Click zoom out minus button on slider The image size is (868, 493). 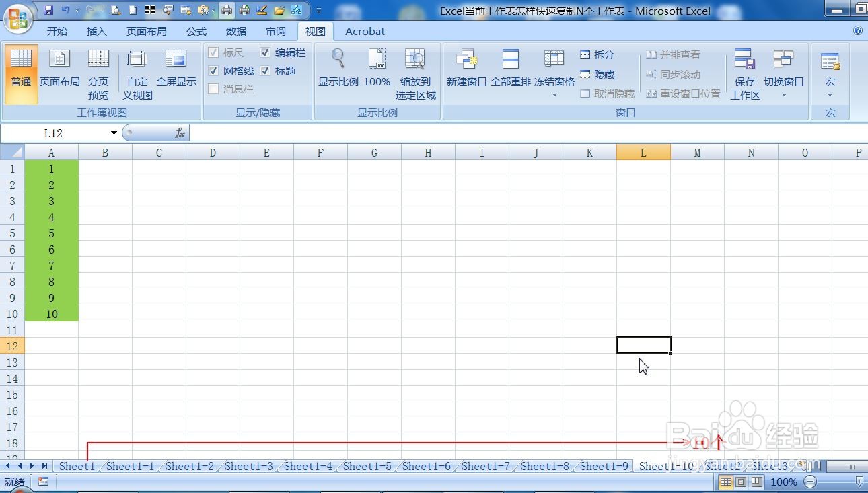810,482
